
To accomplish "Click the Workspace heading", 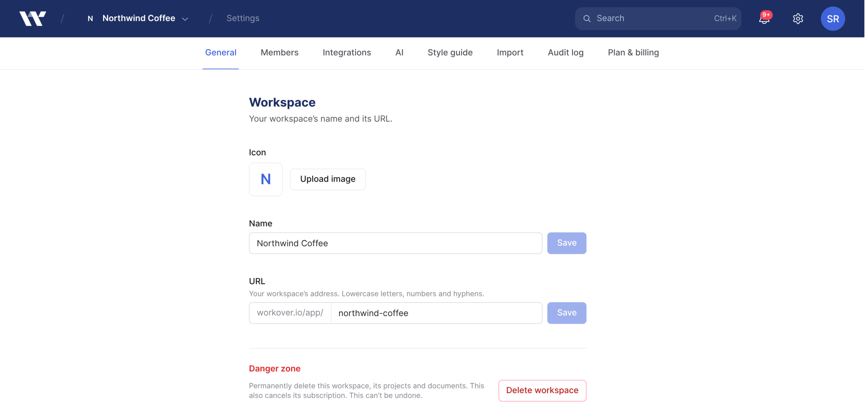I will coord(282,102).
